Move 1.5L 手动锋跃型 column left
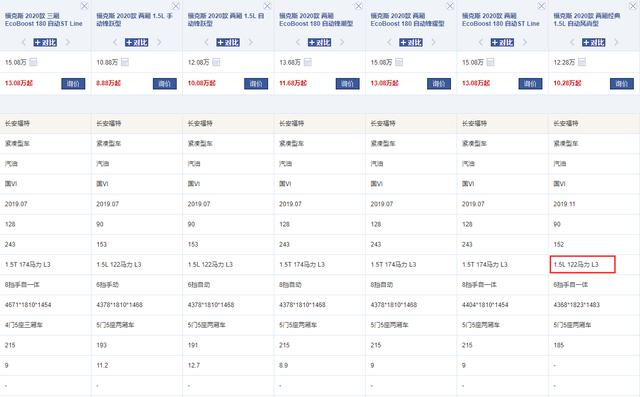 click(115, 42)
